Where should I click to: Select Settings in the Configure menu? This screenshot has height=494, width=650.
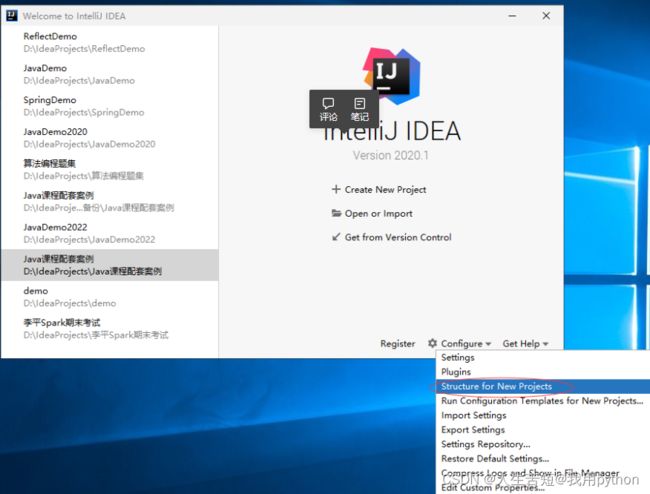tap(543, 357)
